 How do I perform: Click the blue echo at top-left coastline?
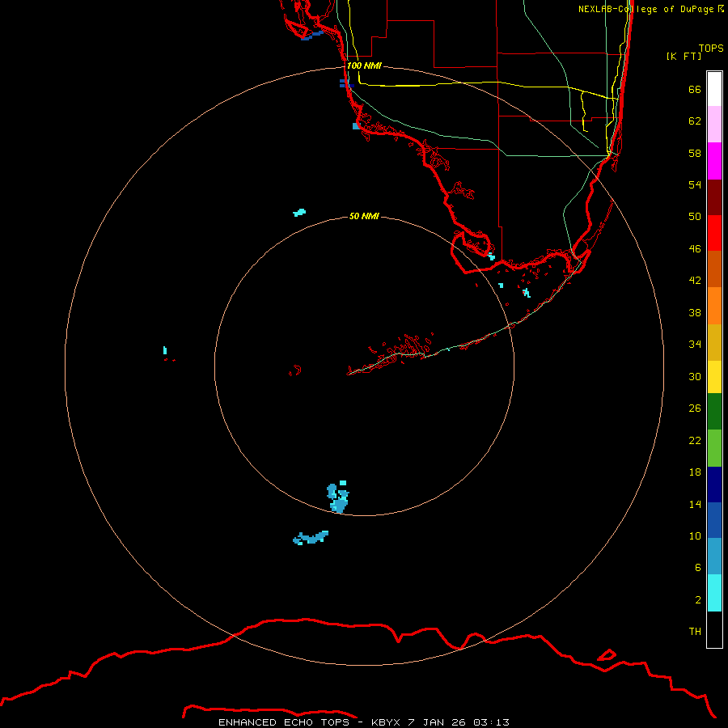pos(312,36)
